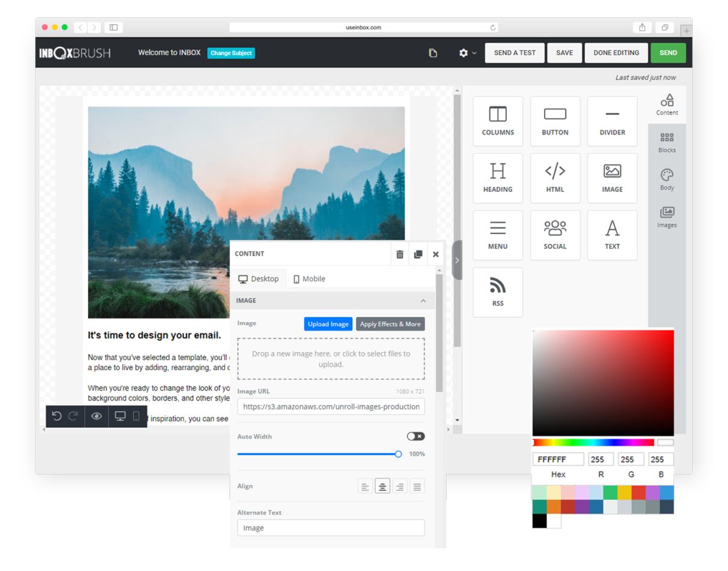
Task: Open the Body sidebar tab
Action: (666, 180)
